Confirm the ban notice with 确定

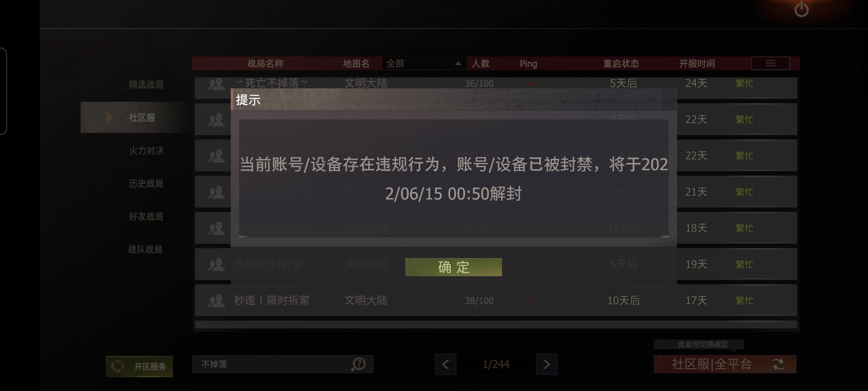click(x=454, y=267)
